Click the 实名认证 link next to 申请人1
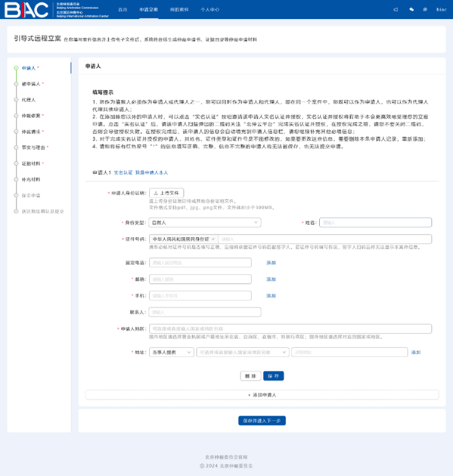 (x=123, y=173)
